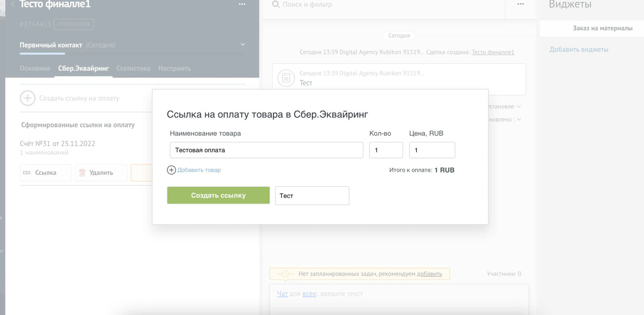The height and width of the screenshot is (315, 644).
Task: Click the plus circle Создать ссылку на оплату icon
Action: (x=28, y=98)
